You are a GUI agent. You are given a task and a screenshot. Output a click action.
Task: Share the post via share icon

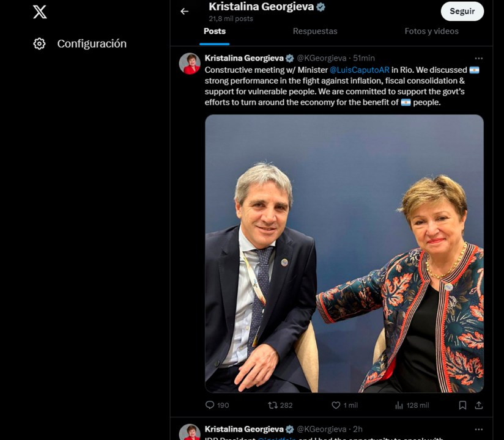(x=478, y=405)
